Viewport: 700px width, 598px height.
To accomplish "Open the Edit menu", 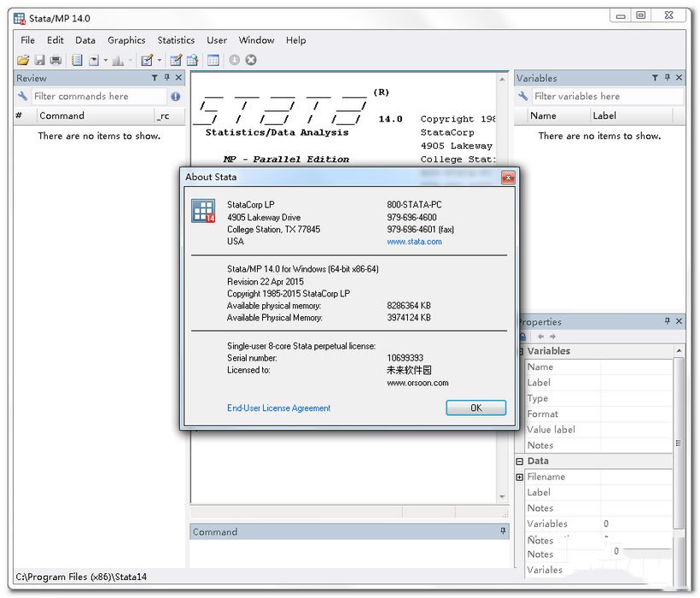I will [x=55, y=40].
